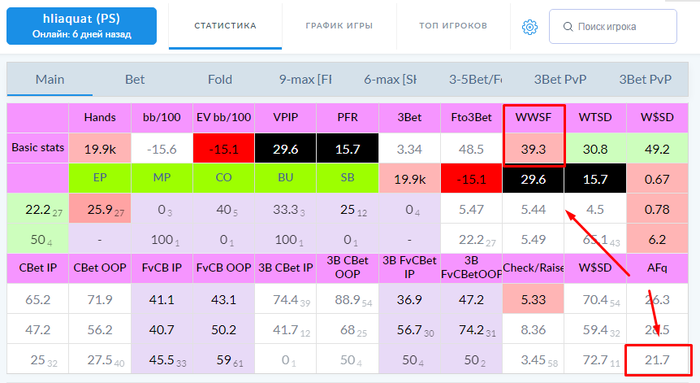Click the hliaquat (PS) player button
Screen dimensions: 700x383
pyautogui.click(x=82, y=26)
